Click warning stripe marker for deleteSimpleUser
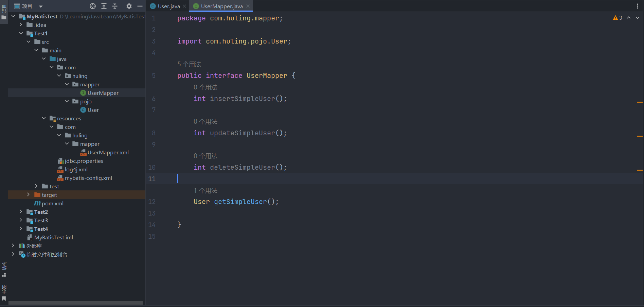This screenshot has height=307, width=644. pyautogui.click(x=640, y=170)
